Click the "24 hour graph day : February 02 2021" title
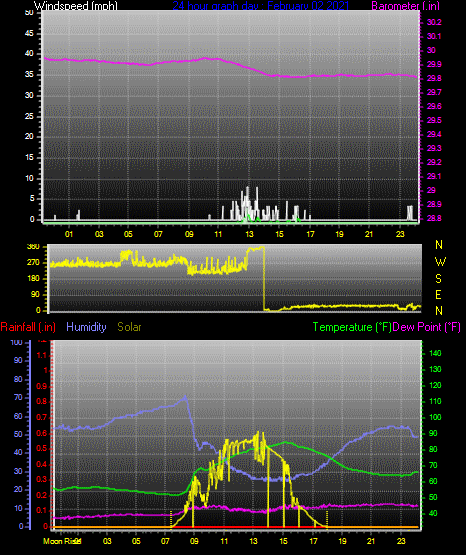 tap(261, 6)
